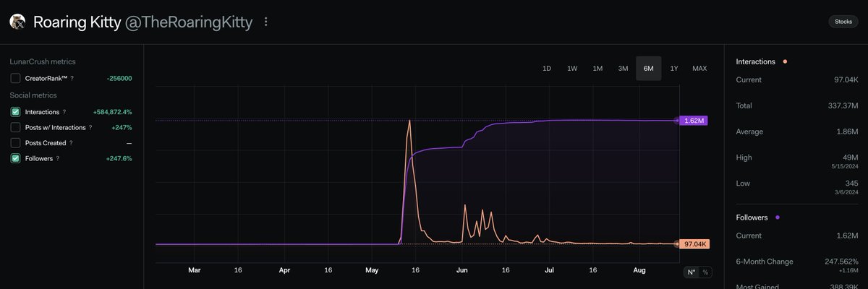Switch chart values to % percent mode
This screenshot has height=289, width=868.
point(705,272)
